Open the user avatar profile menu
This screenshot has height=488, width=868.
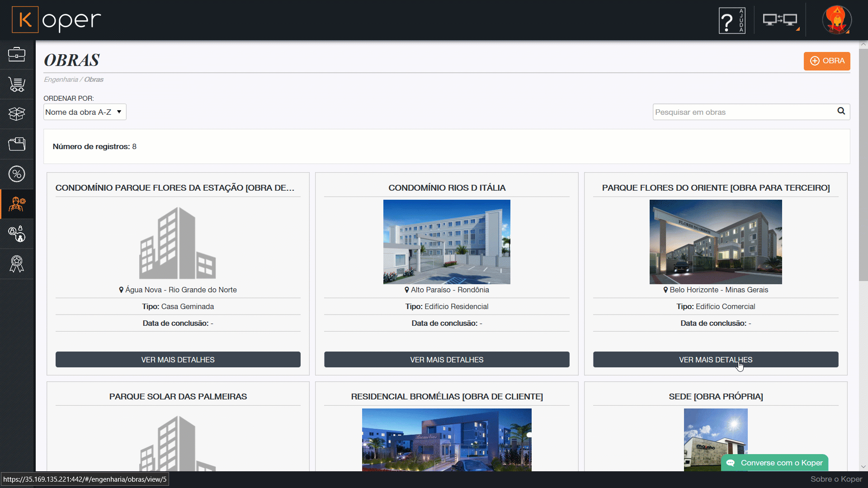click(x=836, y=20)
